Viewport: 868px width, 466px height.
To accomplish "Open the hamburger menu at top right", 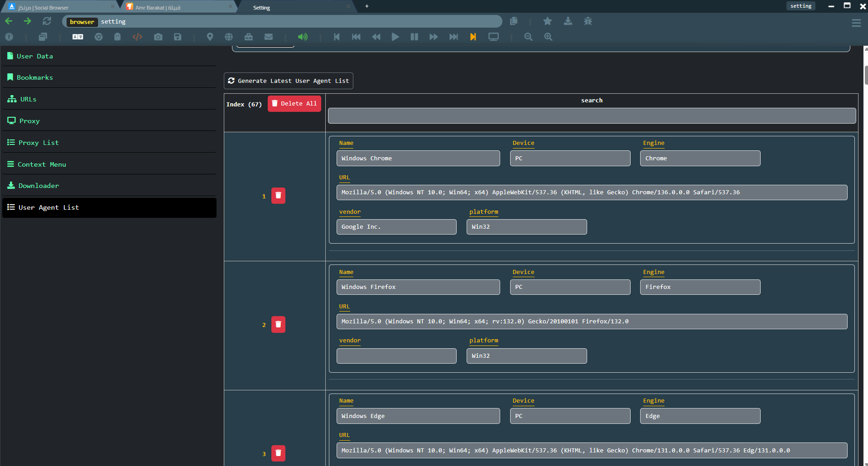I will click(856, 23).
